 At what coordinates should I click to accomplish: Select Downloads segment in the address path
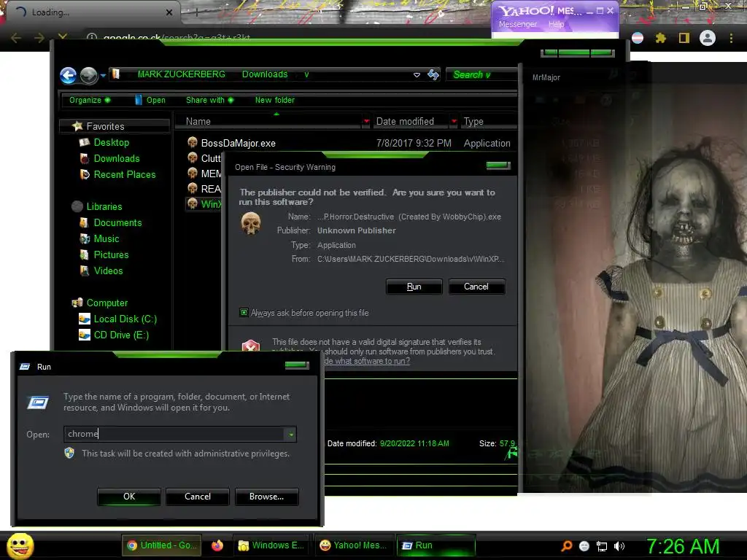265,74
